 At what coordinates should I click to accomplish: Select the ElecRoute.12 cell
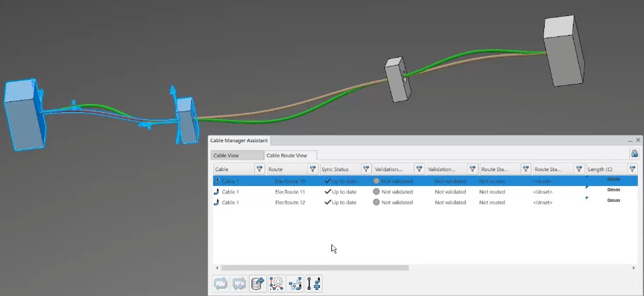click(290, 203)
